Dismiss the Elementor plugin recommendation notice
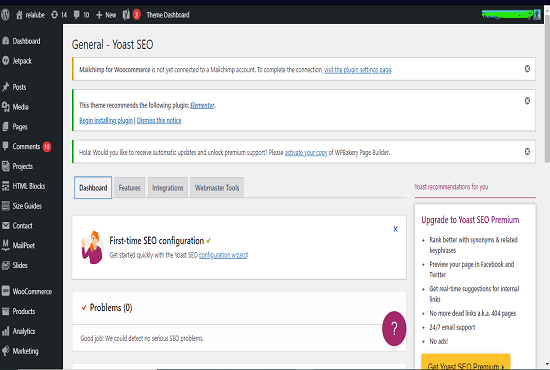This screenshot has width=550, height=370. point(527,101)
